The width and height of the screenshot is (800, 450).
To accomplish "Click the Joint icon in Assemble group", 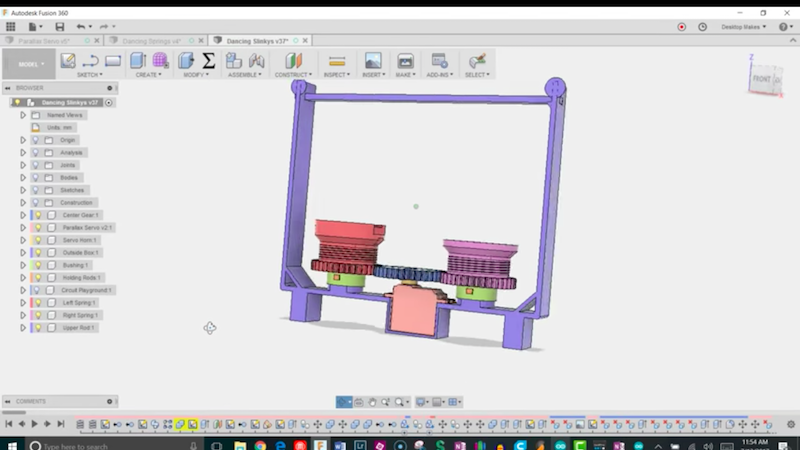I will tap(256, 61).
